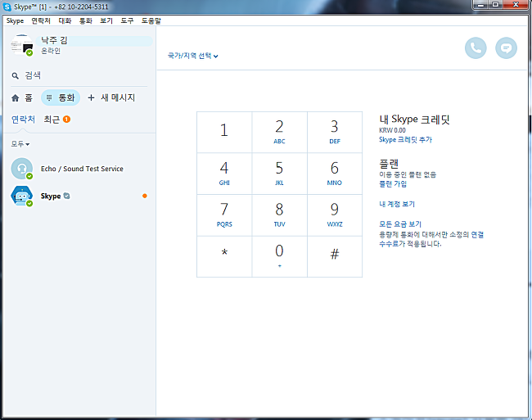Select the Echo / Sound Test Service avatar
The image size is (532, 420).
pos(22,169)
